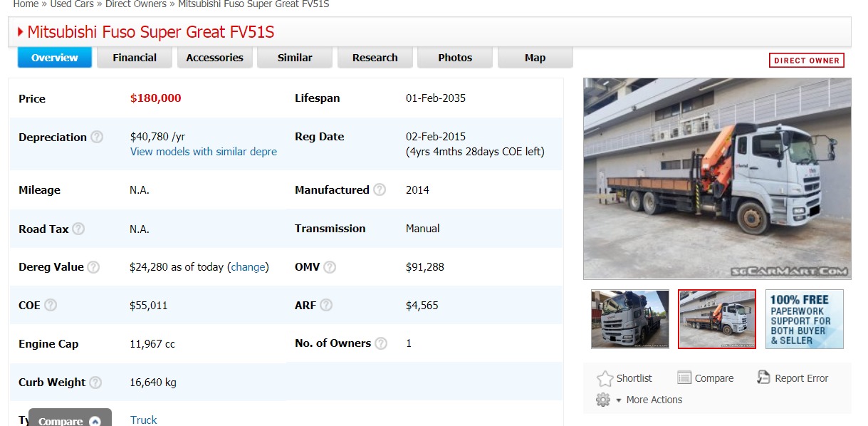Click help icon next to OMV
The image size is (868, 426).
pyautogui.click(x=329, y=267)
